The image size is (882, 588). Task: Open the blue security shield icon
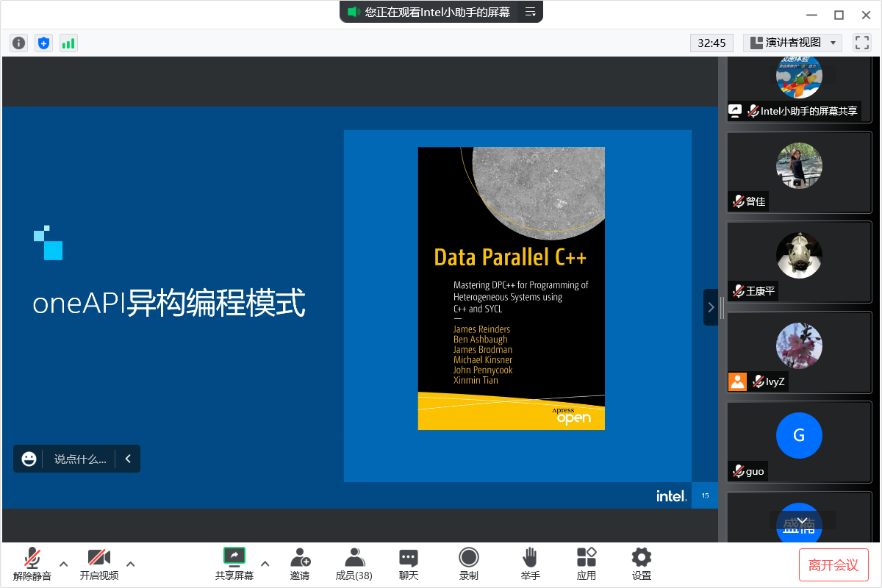[x=44, y=43]
